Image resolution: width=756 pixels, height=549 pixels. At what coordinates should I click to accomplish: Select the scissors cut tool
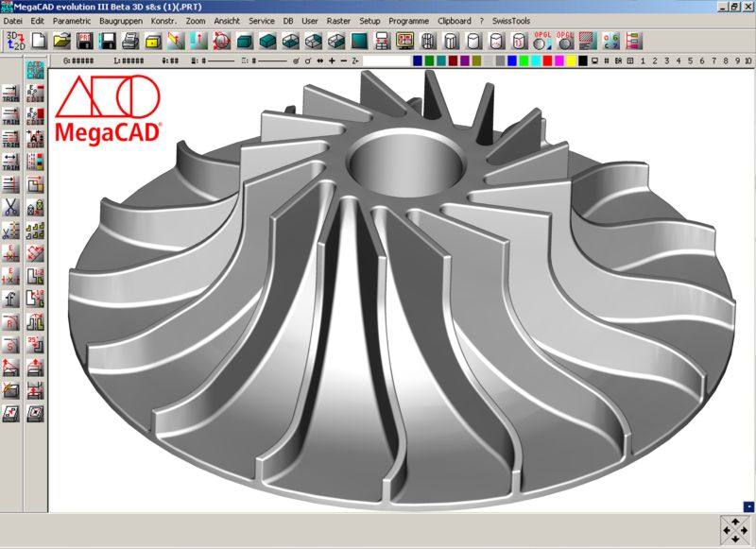click(x=11, y=207)
